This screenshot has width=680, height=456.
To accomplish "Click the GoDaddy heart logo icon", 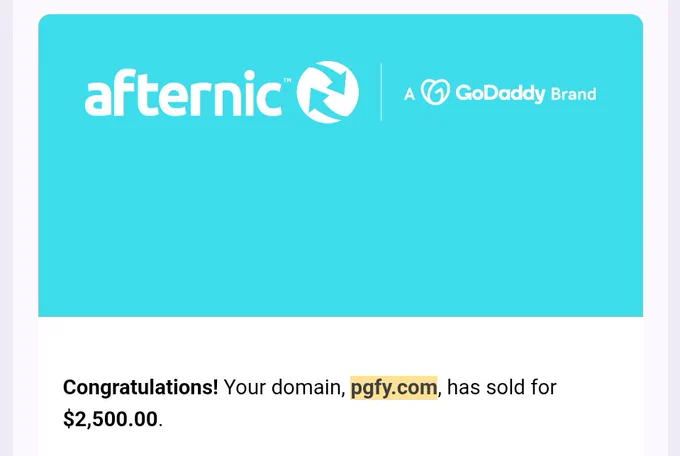I will pyautogui.click(x=435, y=92).
